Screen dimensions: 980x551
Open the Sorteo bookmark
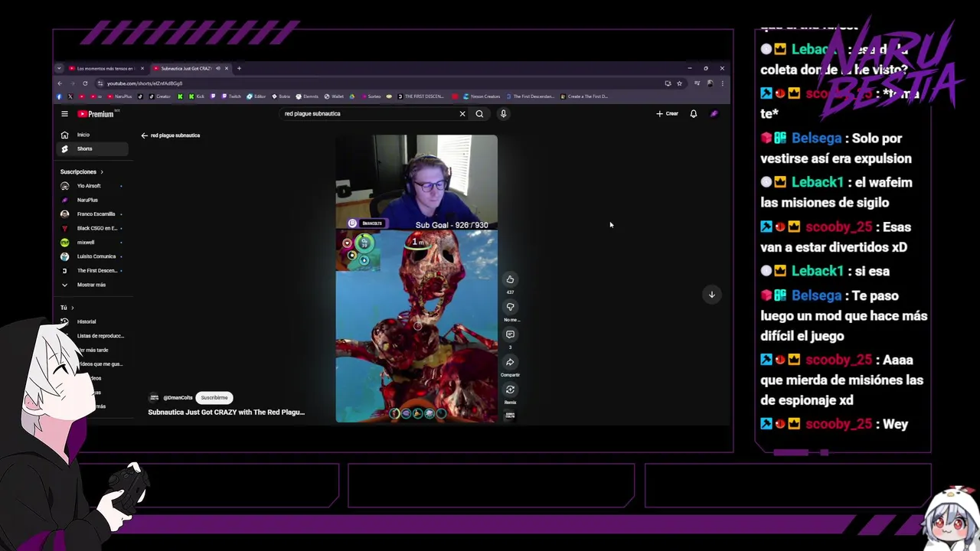click(x=371, y=96)
